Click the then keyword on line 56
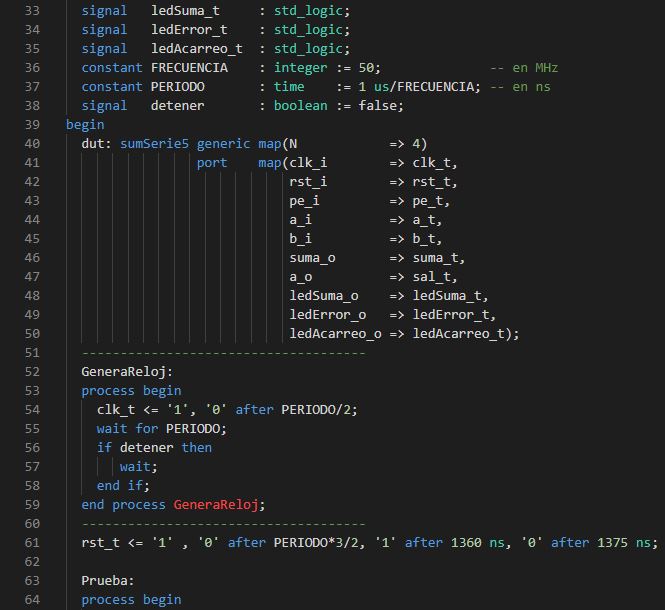Image resolution: width=665 pixels, height=610 pixels. tap(196, 448)
